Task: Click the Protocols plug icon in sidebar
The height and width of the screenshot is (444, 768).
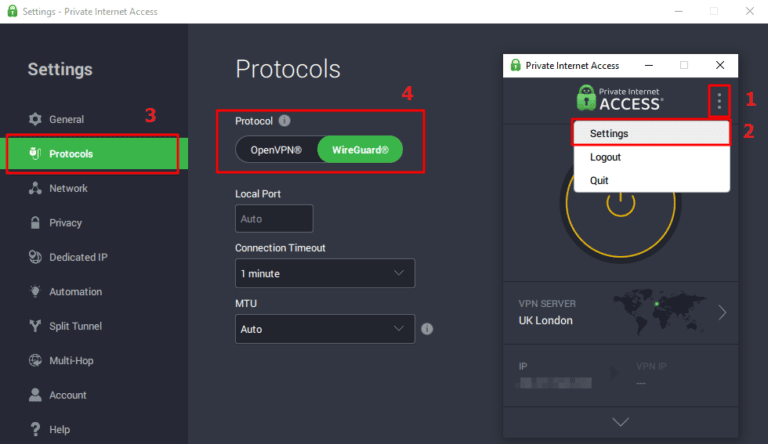Action: 35,153
